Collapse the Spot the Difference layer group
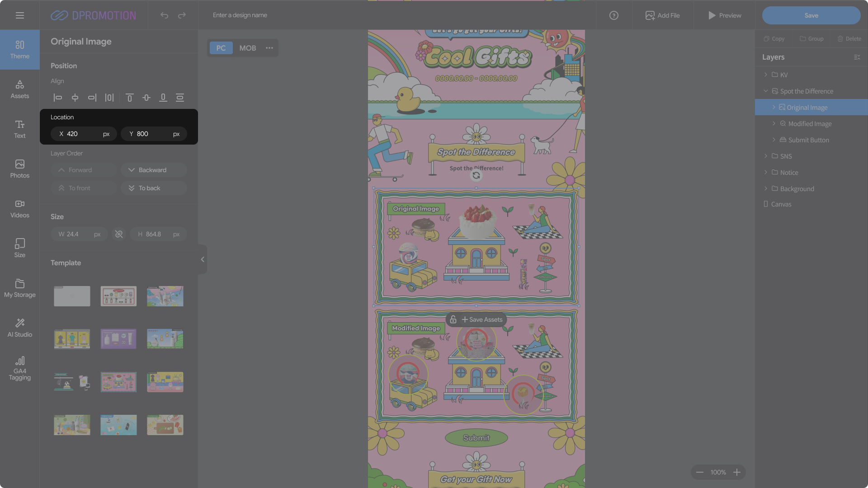This screenshot has width=868, height=488. (x=765, y=91)
